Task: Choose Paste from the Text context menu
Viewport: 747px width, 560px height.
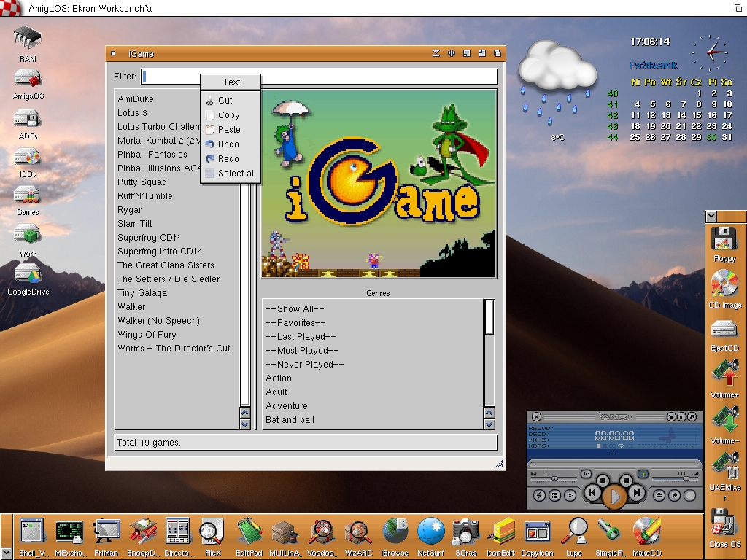Action: (x=230, y=130)
